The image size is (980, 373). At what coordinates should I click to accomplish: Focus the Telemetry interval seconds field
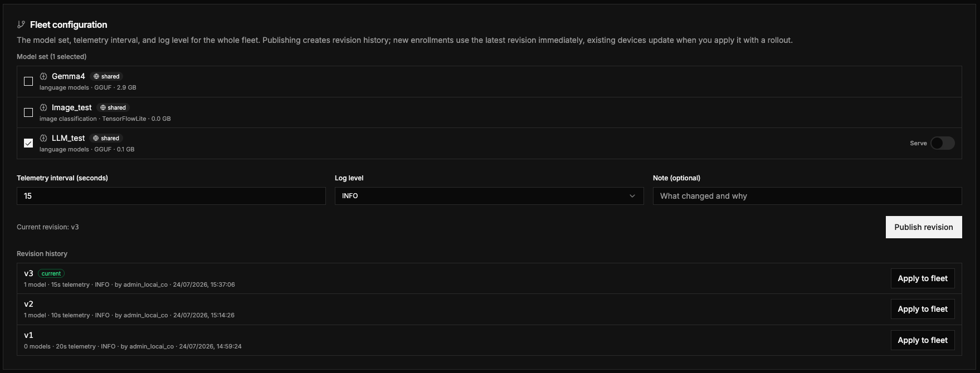(171, 196)
